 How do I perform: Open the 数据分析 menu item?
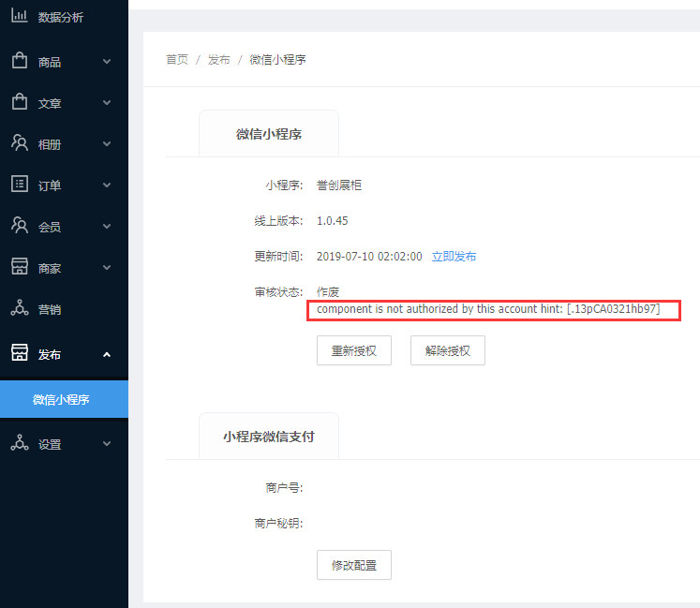60,18
